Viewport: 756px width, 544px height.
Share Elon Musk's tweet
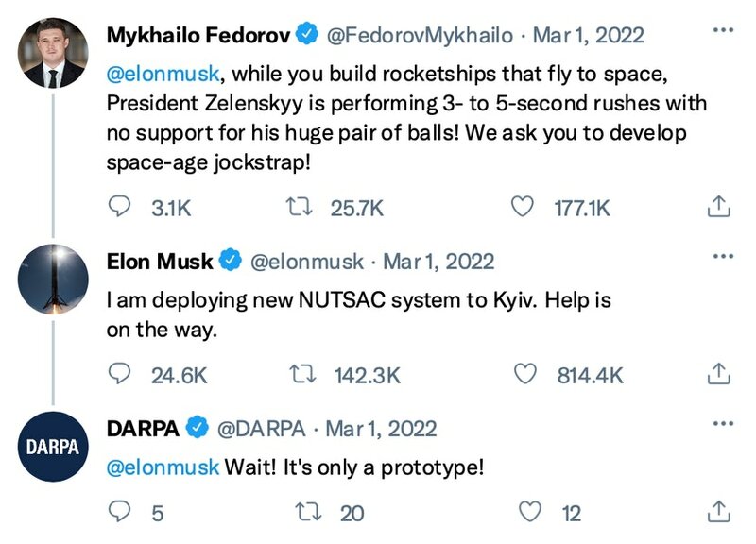click(x=716, y=375)
